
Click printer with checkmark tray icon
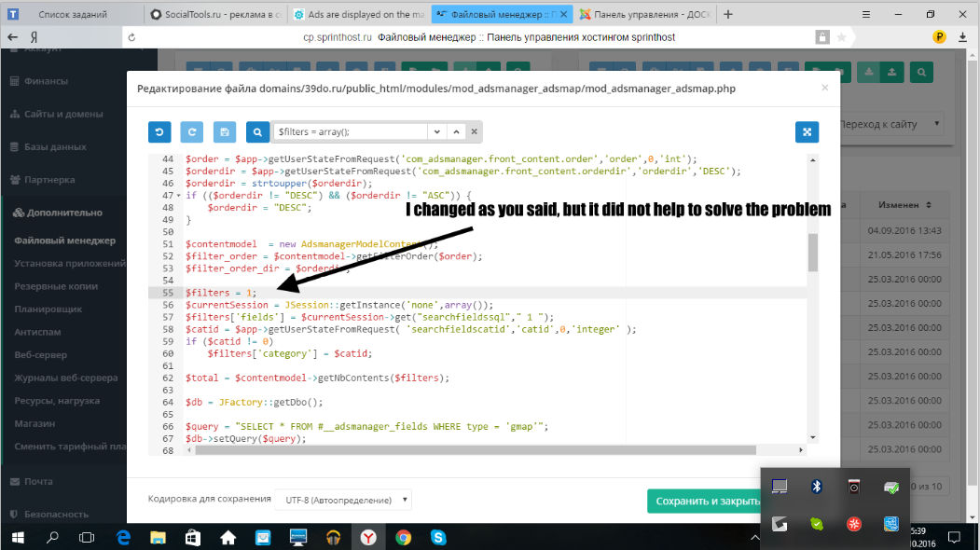[x=891, y=487]
